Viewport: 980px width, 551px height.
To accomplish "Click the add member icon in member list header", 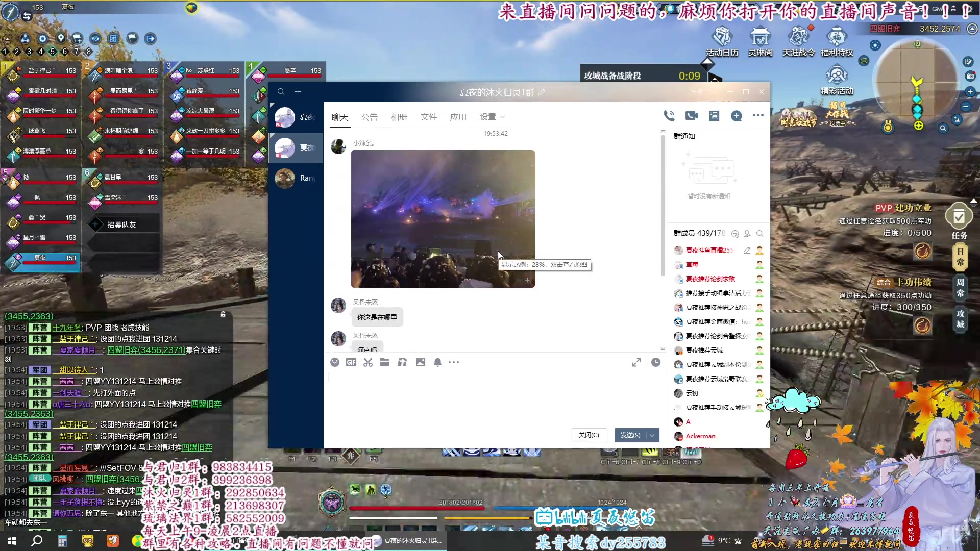I will [747, 233].
